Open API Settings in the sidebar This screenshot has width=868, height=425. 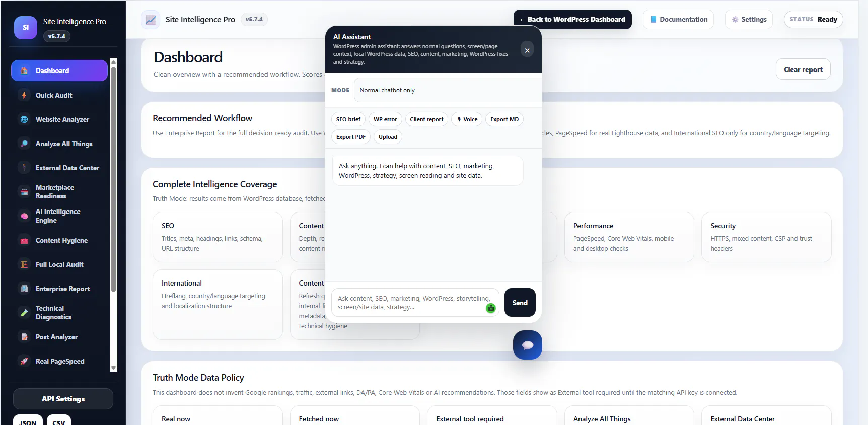click(63, 399)
